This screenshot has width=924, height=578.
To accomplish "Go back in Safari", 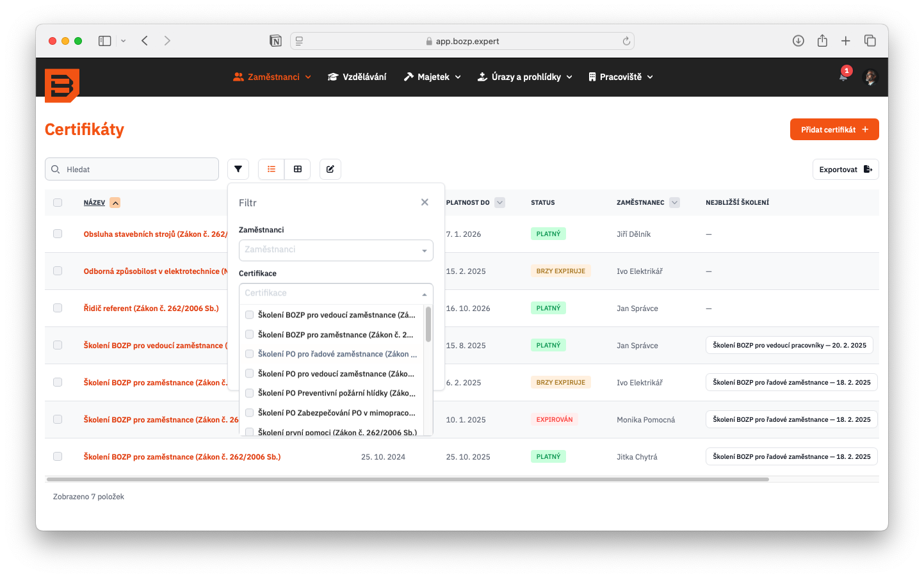I will 145,41.
